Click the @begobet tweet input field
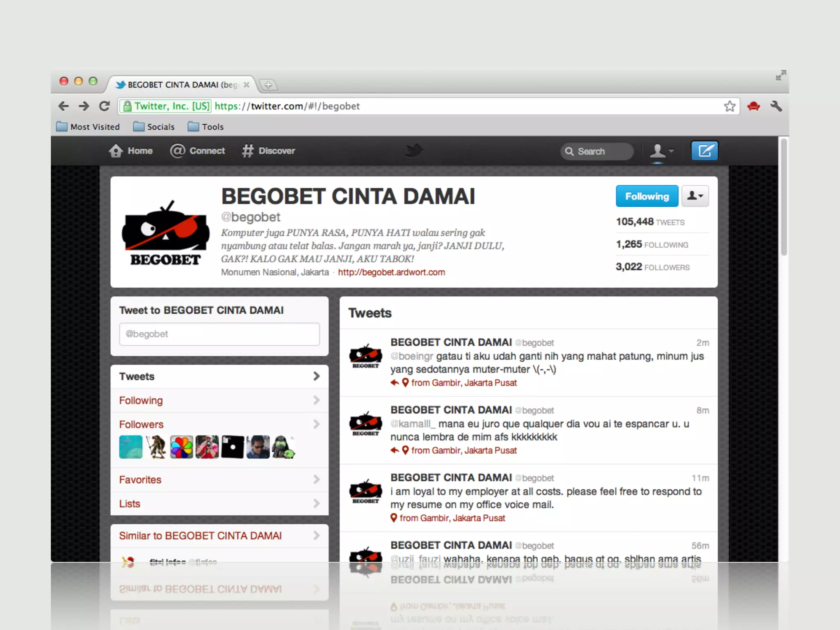 tap(219, 334)
